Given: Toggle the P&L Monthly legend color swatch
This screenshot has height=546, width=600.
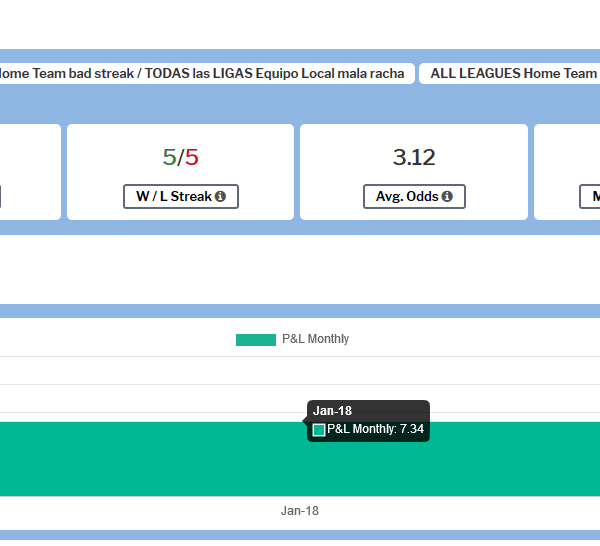Looking at the screenshot, I should click(x=256, y=340).
